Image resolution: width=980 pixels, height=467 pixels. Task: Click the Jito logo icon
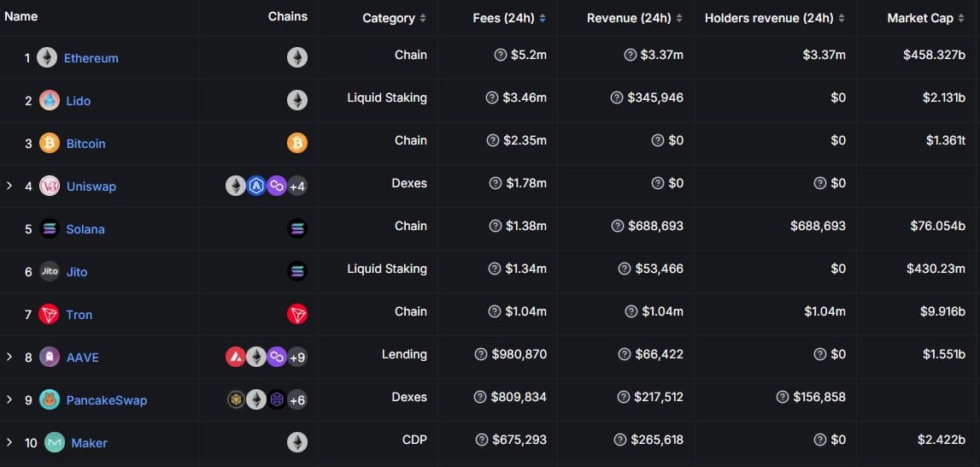point(50,272)
